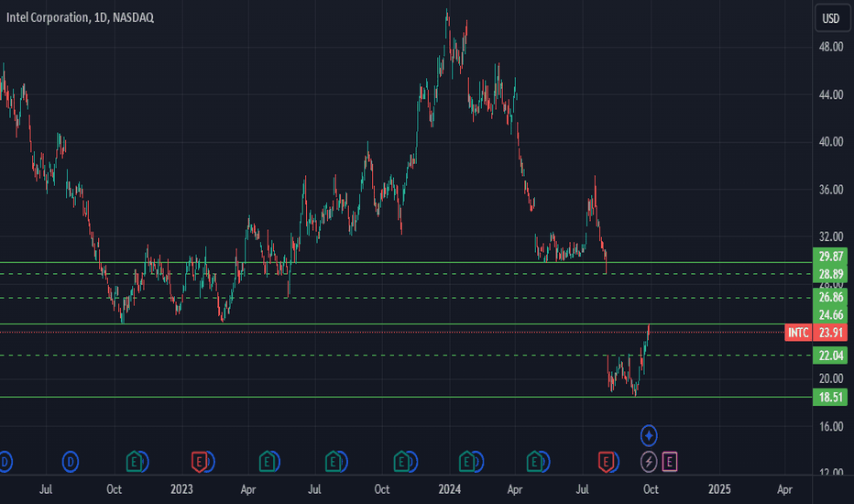Open the USD currency selector
Viewport: 854px width, 504px height.
coord(830,18)
